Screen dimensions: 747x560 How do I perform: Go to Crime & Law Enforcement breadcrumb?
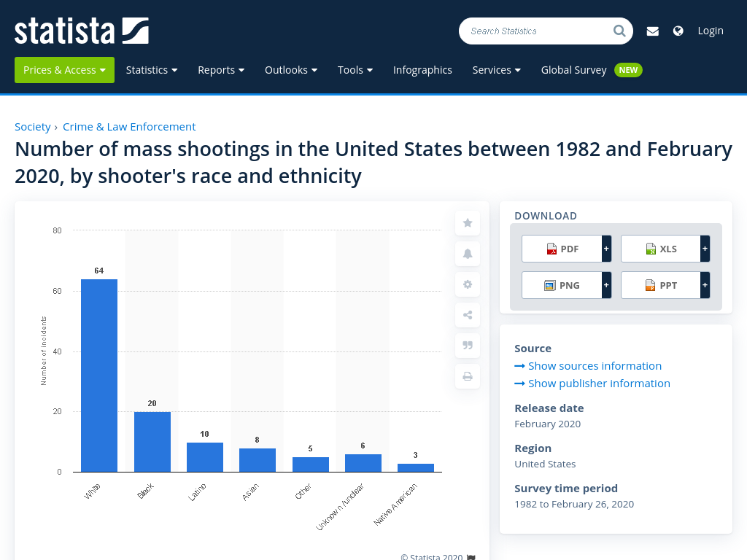[x=129, y=127]
